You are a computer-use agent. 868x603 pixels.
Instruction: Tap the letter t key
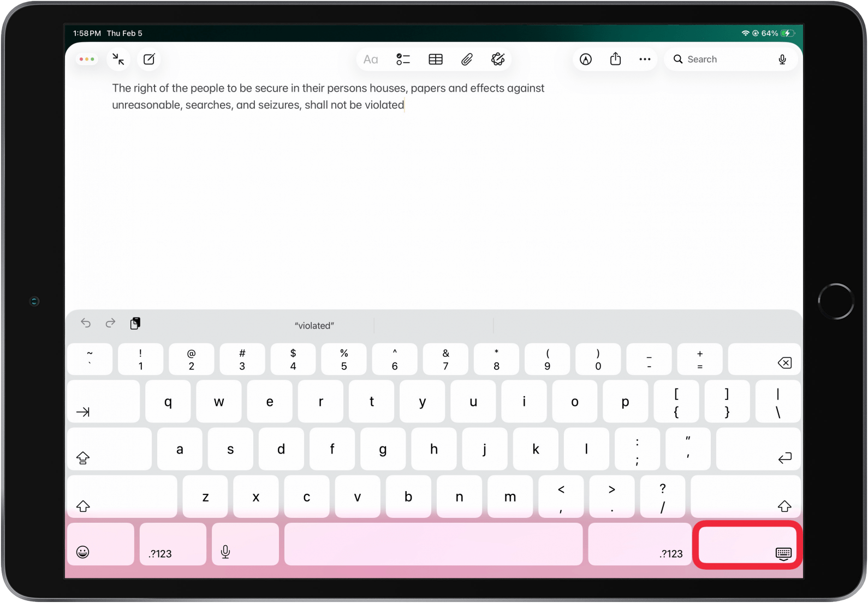371,402
